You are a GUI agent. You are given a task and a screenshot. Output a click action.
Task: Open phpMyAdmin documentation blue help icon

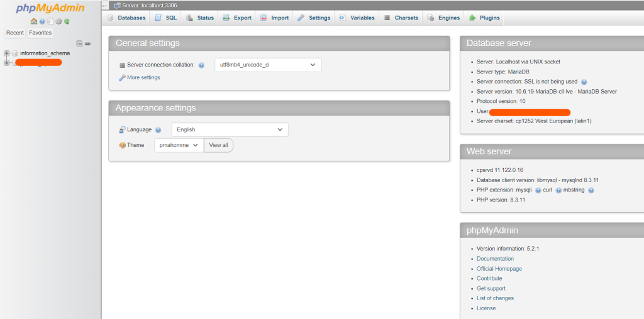pyautogui.click(x=42, y=21)
